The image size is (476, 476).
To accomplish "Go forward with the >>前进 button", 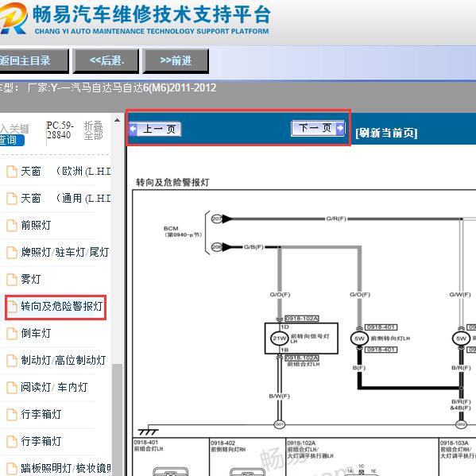I will coord(176,61).
